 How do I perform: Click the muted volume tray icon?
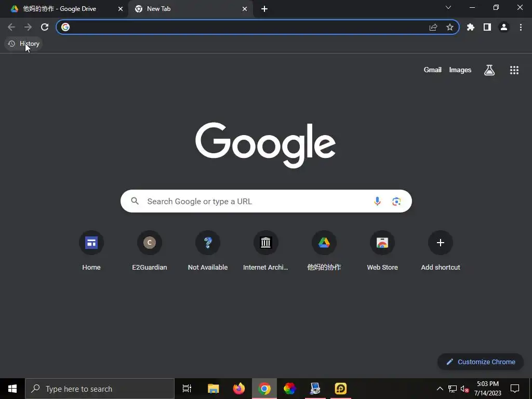(464, 389)
